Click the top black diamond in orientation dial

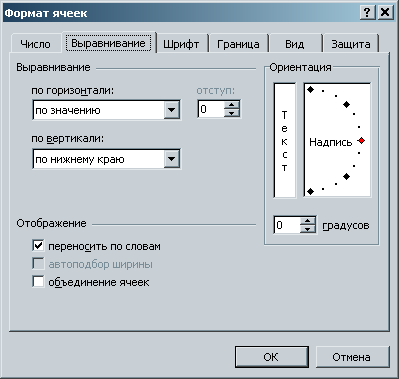(311, 89)
